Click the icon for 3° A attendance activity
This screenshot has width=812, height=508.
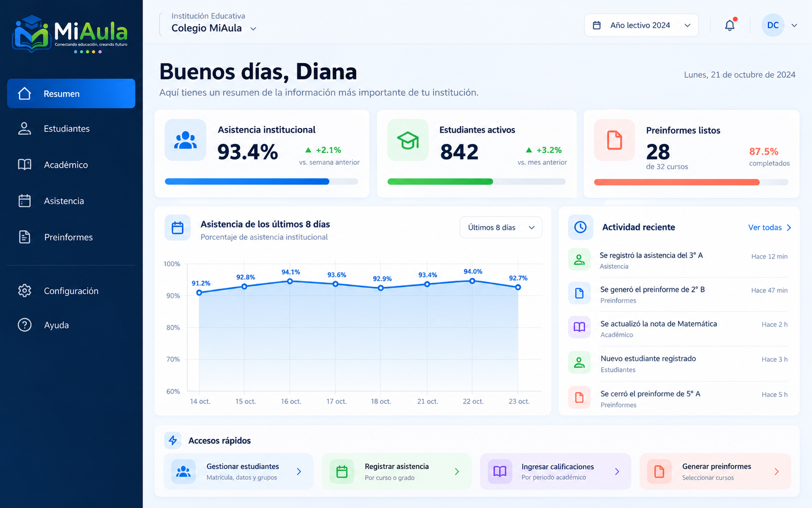(580, 260)
